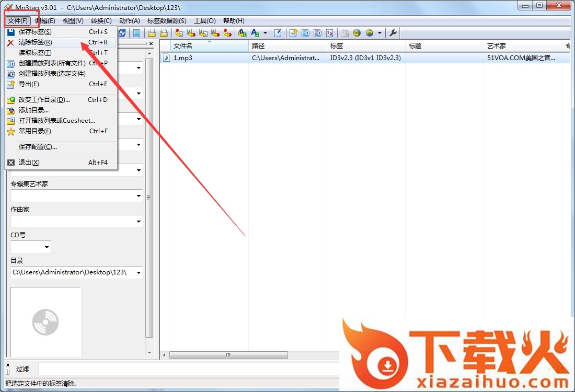The width and height of the screenshot is (575, 392).
Task: Click the change directory folder toolbar icon
Action: point(151,33)
